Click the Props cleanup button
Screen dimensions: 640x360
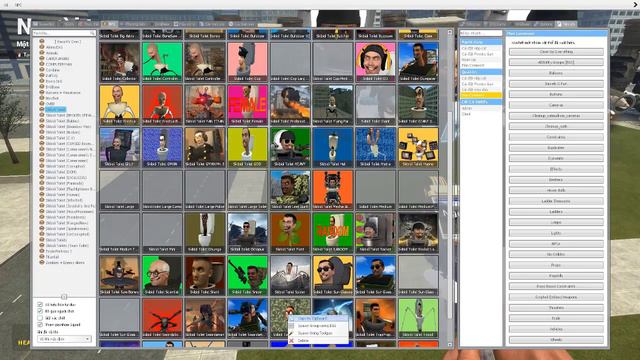[556, 265]
